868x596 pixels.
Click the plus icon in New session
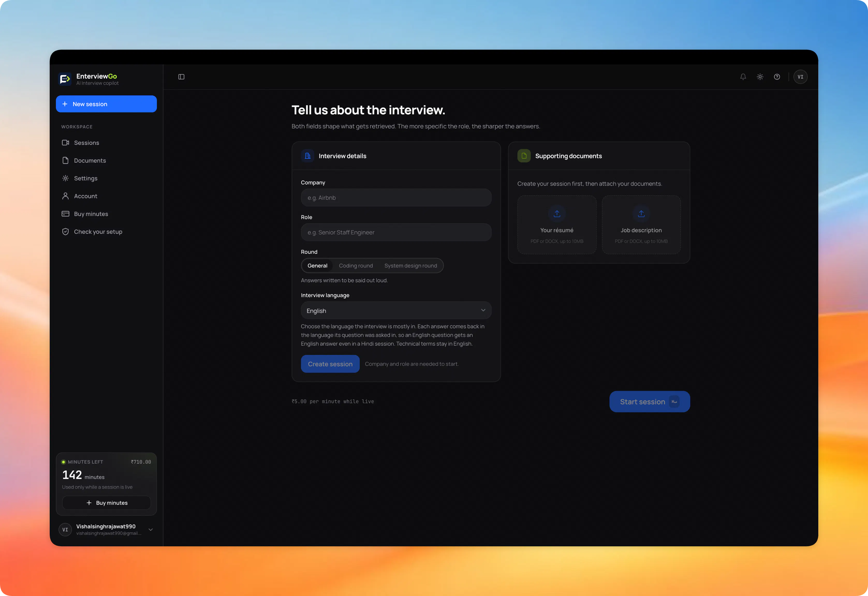[x=65, y=104]
